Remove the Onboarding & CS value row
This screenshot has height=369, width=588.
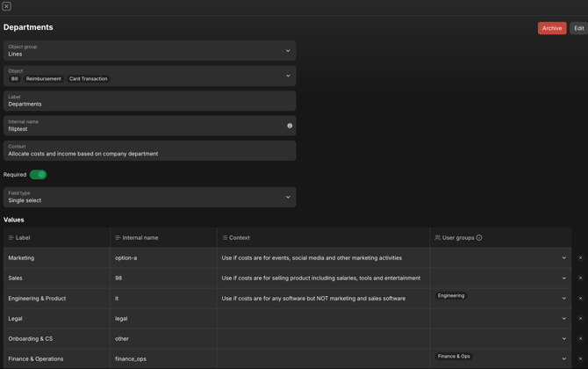[580, 338]
